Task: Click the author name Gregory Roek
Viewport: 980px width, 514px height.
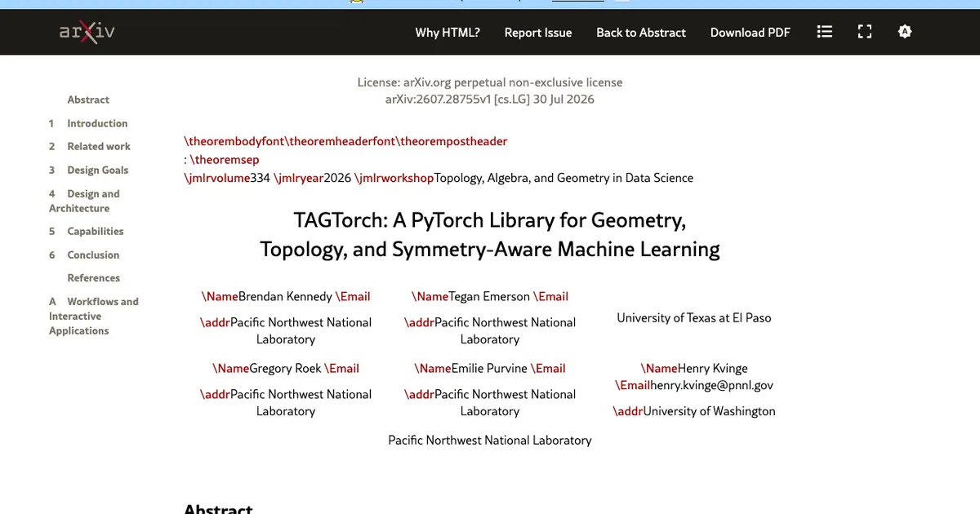Action: coord(285,368)
